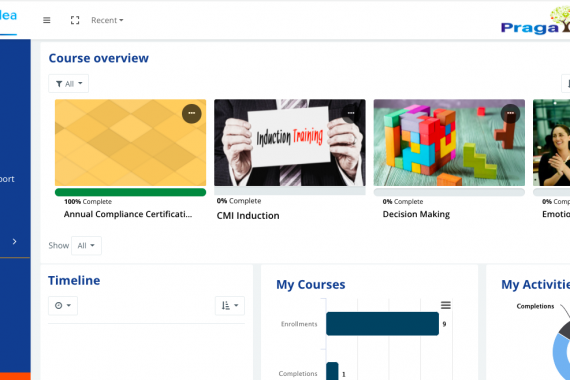
Task: Open Timeline sort order dropdown
Action: (x=230, y=305)
